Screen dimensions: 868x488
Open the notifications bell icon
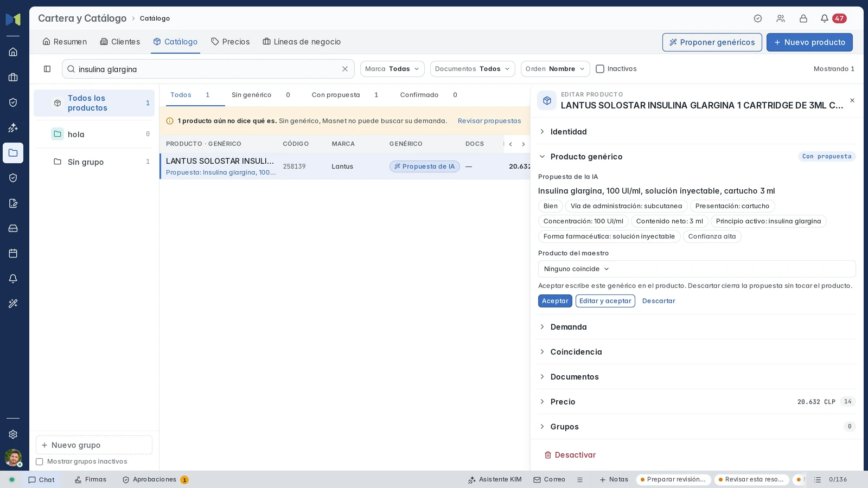[x=824, y=18]
